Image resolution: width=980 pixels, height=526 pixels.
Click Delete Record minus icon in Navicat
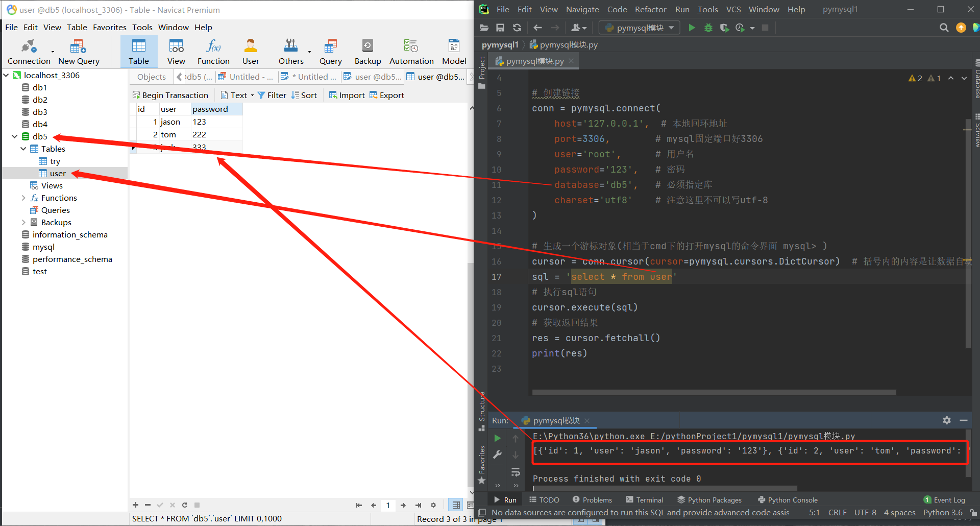148,505
